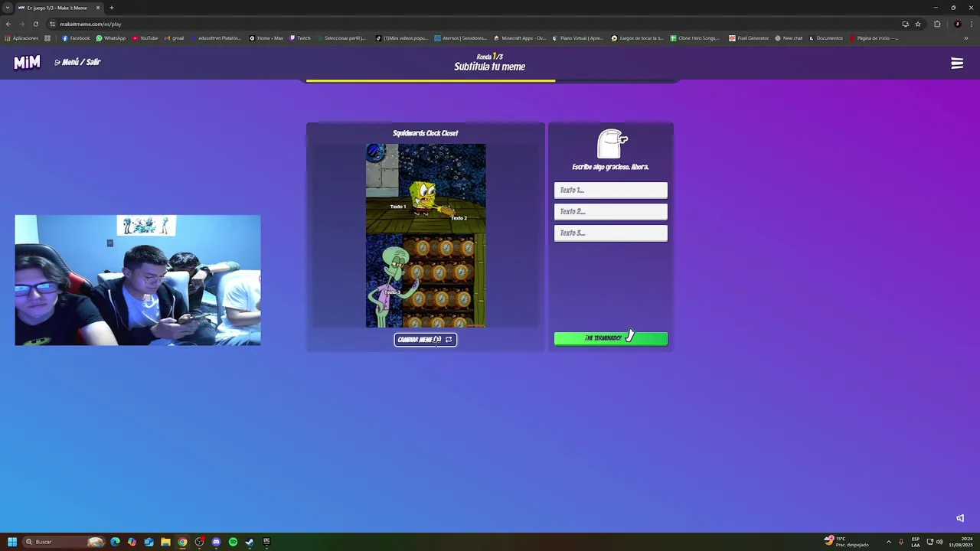Open Documentos bookmark
The width and height of the screenshot is (980, 551).
click(x=825, y=38)
